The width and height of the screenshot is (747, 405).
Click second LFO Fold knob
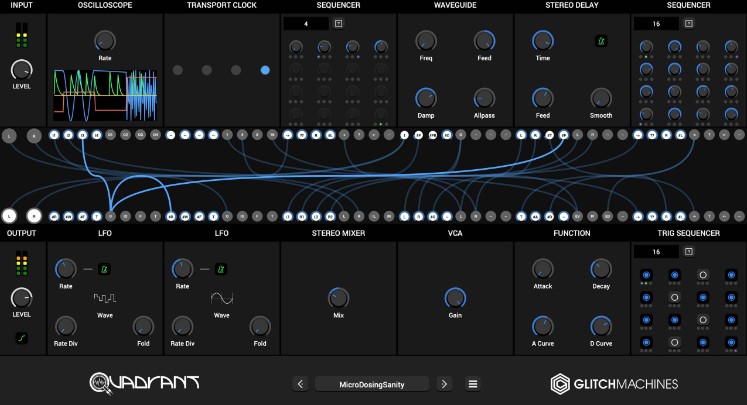click(260, 326)
